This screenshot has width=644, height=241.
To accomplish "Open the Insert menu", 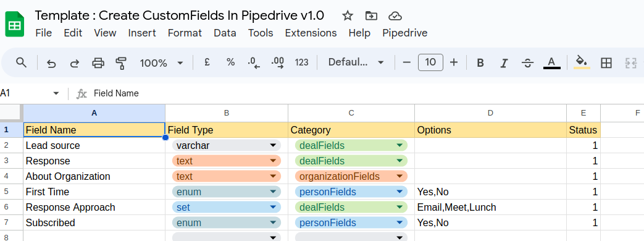I will (142, 33).
